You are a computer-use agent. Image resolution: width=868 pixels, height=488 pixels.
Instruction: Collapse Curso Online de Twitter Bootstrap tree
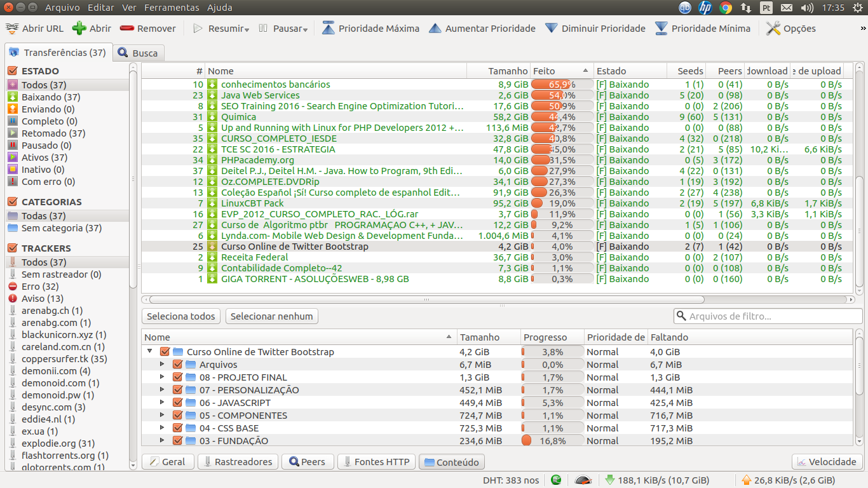tap(150, 351)
